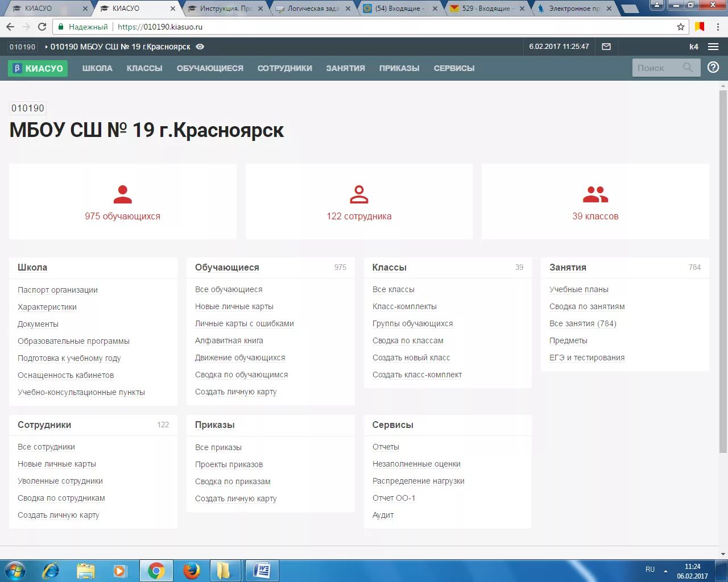Viewport: 728px width, 582px height.
Task: Open media player from taskbar
Action: 120,571
